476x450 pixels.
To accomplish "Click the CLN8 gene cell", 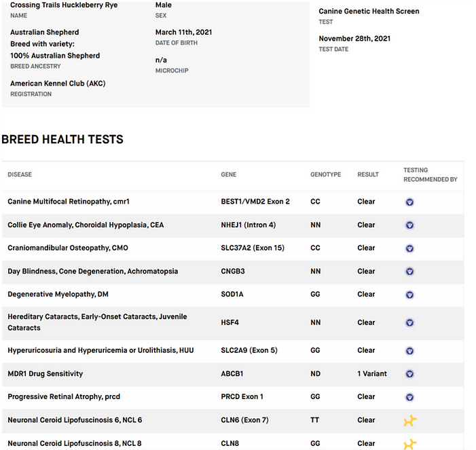I will pos(230,444).
